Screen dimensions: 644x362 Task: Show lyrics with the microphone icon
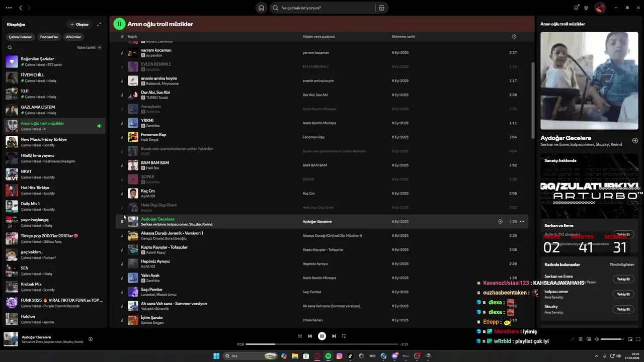[x=572, y=339]
